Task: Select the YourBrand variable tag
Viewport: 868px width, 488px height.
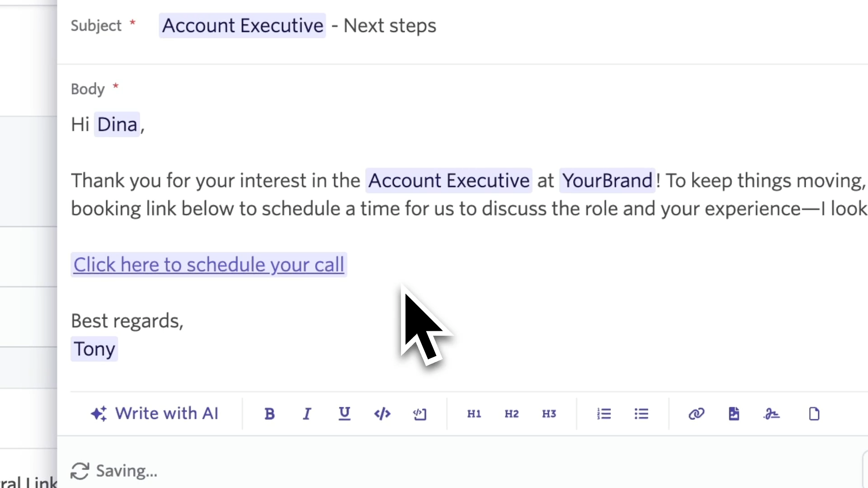Action: [607, 181]
